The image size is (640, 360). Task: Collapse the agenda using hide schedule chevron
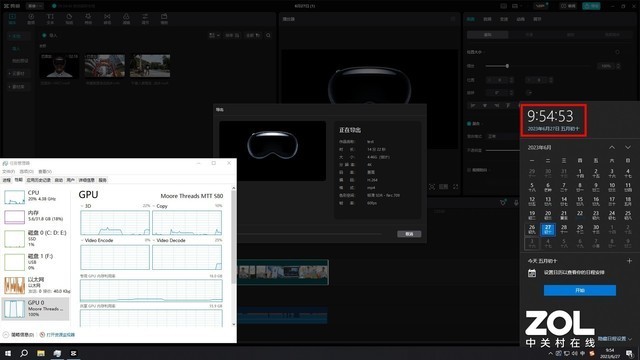[631, 339]
